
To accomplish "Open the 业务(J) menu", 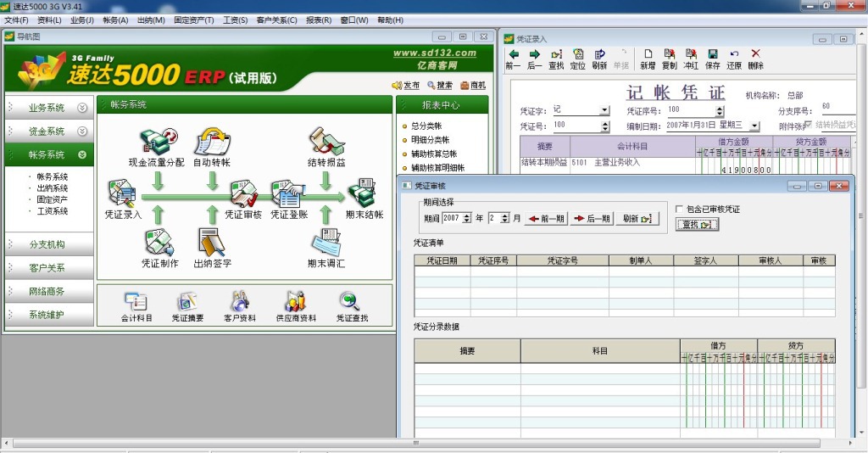I will (82, 20).
